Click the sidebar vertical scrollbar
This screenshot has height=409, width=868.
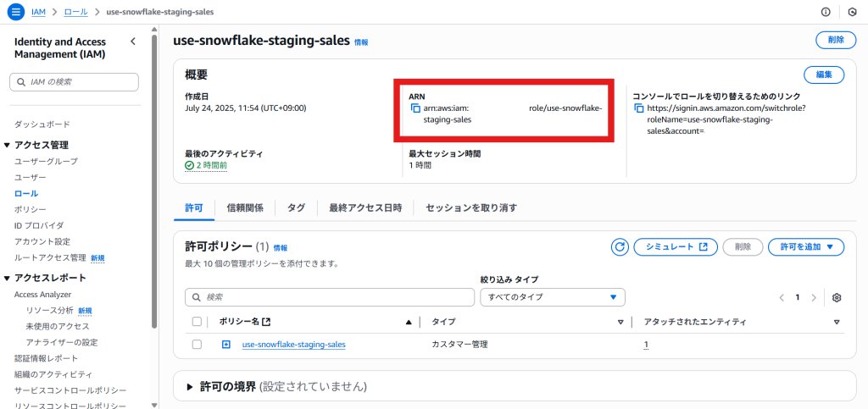point(154,182)
